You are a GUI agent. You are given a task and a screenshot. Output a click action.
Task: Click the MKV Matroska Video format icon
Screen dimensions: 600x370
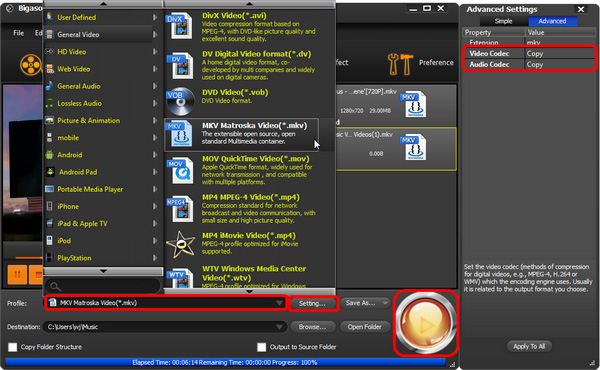click(x=179, y=134)
